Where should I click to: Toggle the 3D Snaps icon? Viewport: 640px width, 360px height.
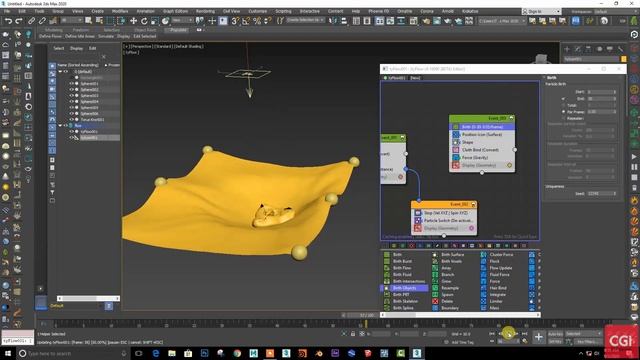[x=235, y=21]
